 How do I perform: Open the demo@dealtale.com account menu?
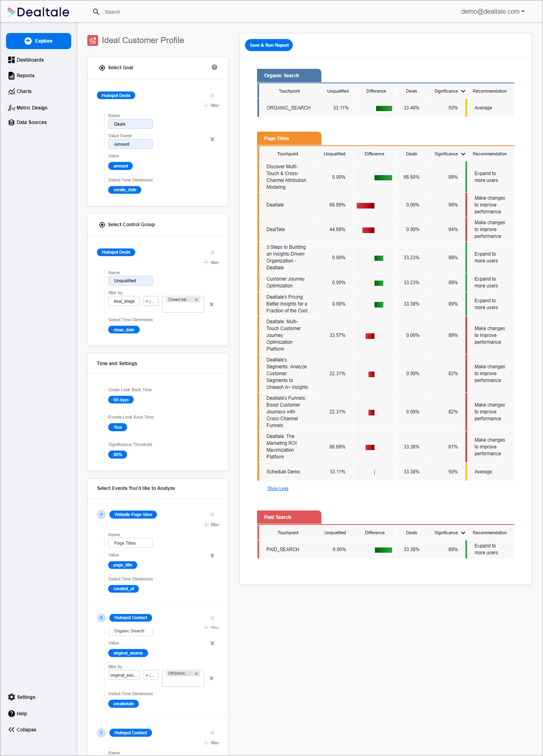tap(493, 12)
